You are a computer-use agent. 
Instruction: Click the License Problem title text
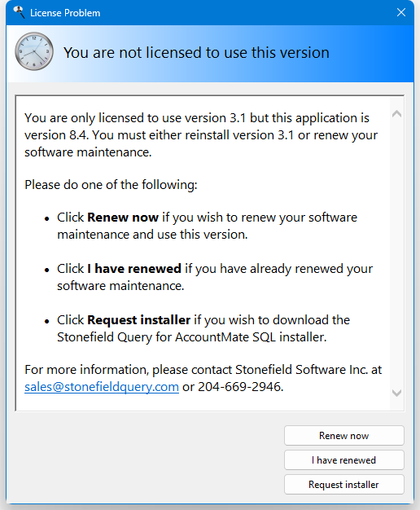65,13
